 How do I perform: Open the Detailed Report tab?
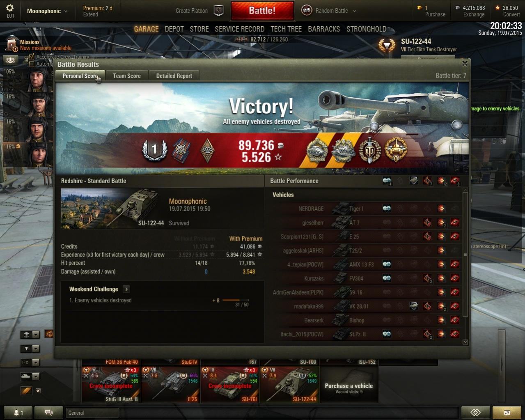tap(174, 76)
